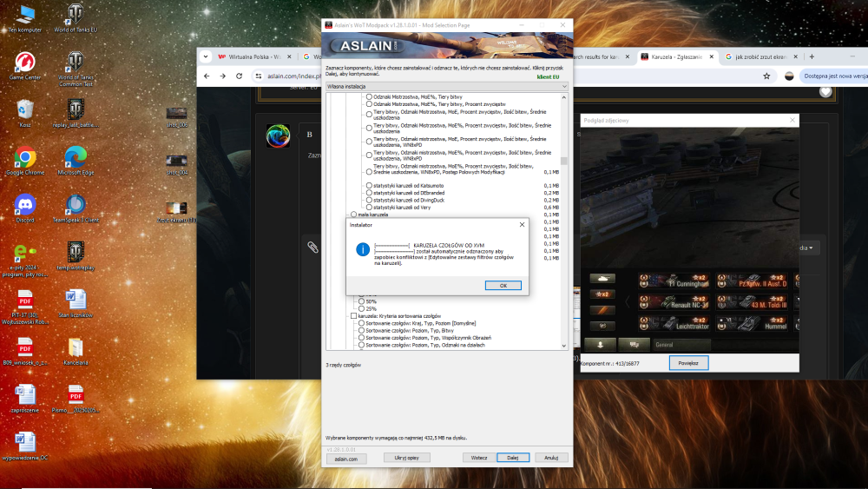Image resolution: width=868 pixels, height=489 pixels.
Task: Click 'Ukryj opisy' button
Action: 406,458
